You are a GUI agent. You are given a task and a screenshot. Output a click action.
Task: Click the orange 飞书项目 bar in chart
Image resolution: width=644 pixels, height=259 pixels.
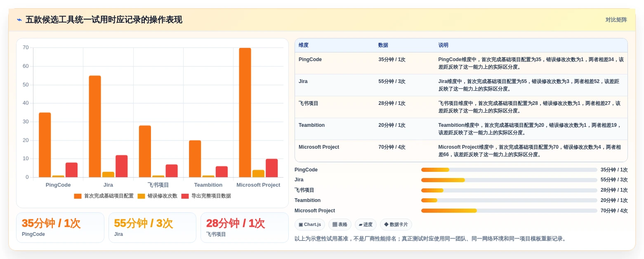(145, 152)
